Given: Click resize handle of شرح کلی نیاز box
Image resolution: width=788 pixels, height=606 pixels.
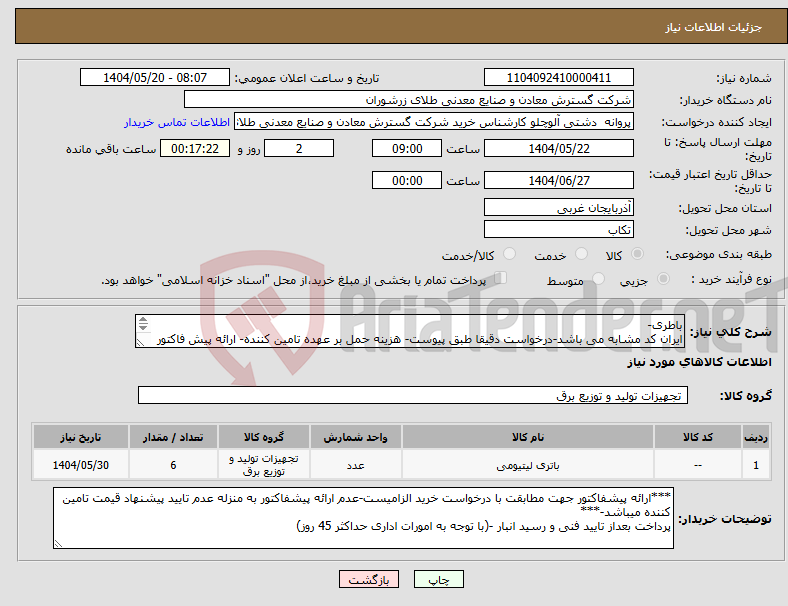Looking at the screenshot, I should click(x=141, y=342).
